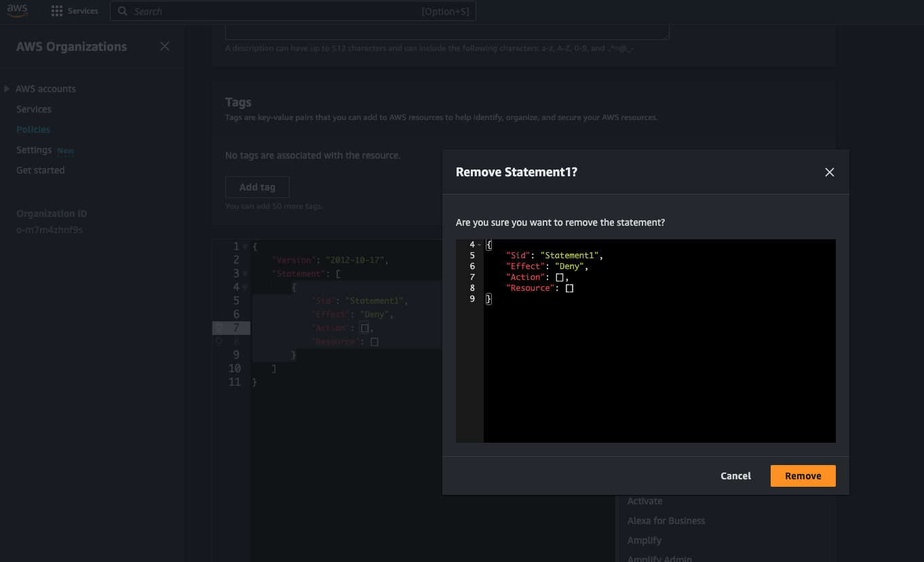This screenshot has width=924, height=562.
Task: Click the magnifier icon in the search bar
Action: 122,12
